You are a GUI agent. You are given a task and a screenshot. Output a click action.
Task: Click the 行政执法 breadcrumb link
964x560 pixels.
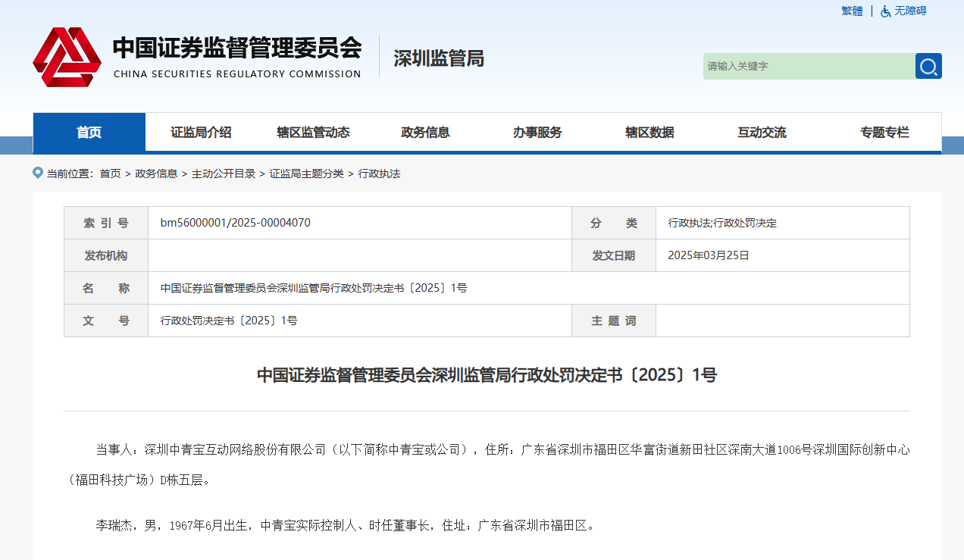379,174
